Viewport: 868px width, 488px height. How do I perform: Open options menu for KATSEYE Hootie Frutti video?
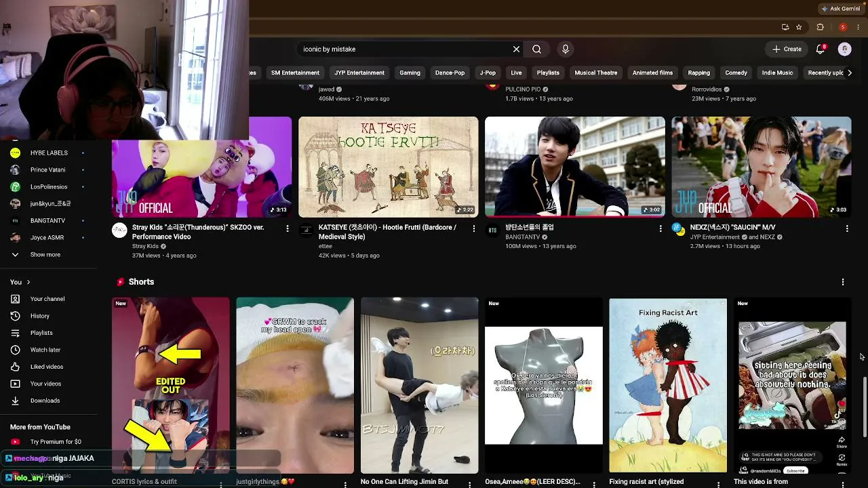474,229
